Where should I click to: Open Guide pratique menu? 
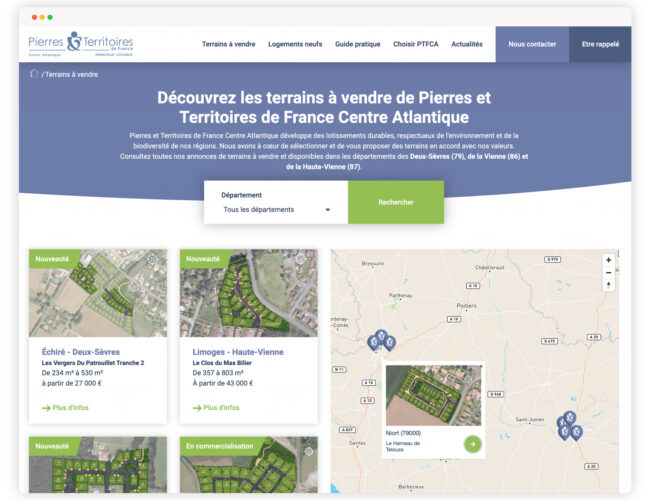click(x=358, y=44)
